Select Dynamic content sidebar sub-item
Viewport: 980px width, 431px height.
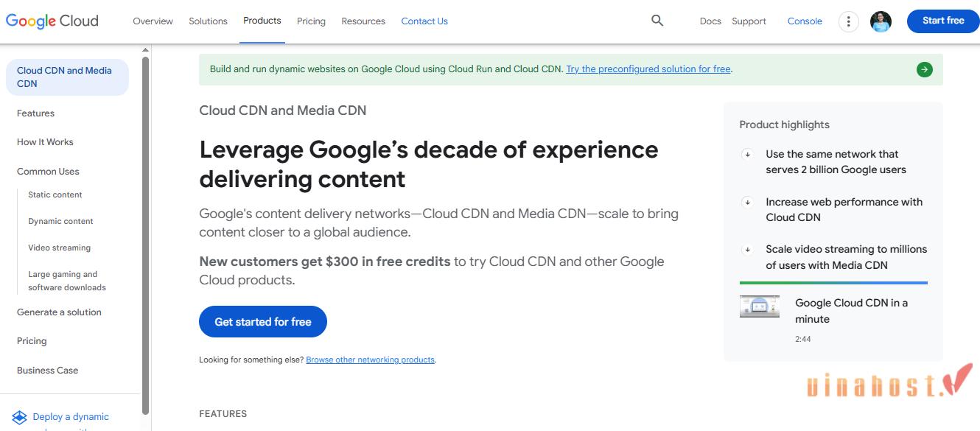60,222
